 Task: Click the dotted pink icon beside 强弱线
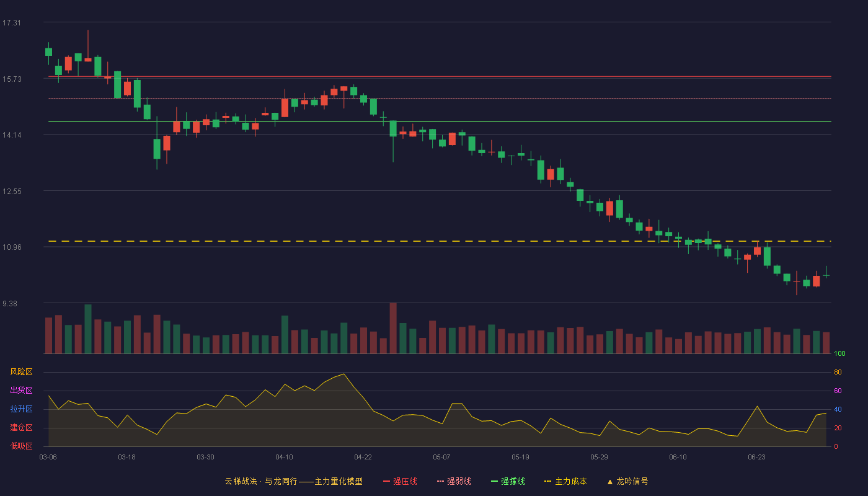[x=440, y=481]
